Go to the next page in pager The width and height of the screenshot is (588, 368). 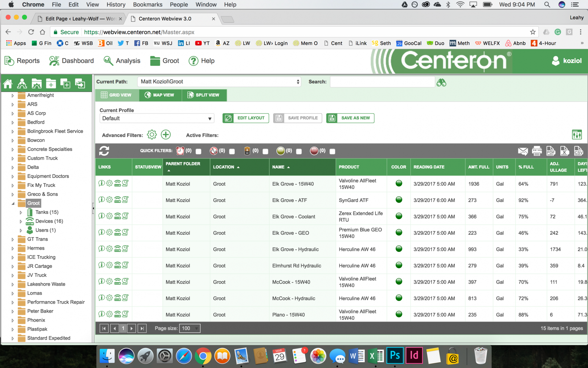132,328
